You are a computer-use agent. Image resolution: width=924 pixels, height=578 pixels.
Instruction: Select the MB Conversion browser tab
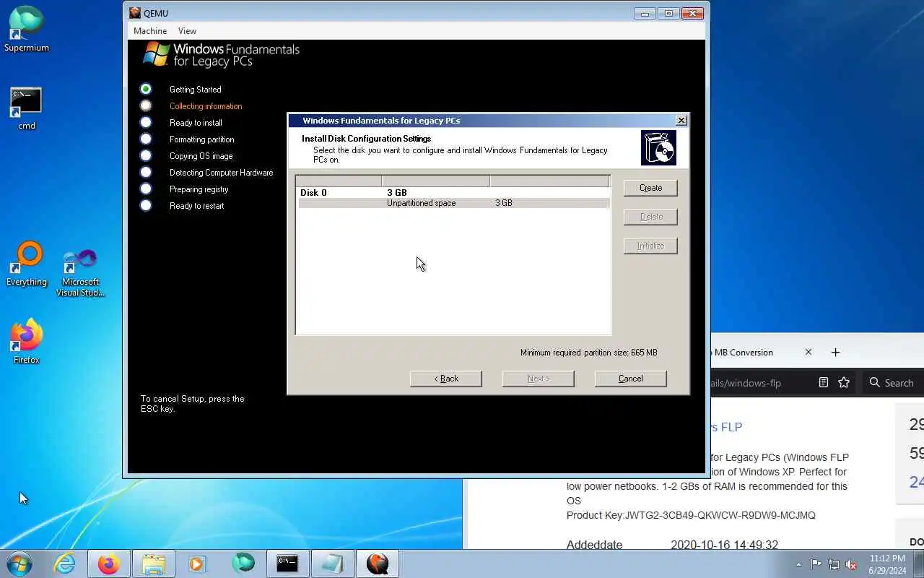click(x=744, y=353)
